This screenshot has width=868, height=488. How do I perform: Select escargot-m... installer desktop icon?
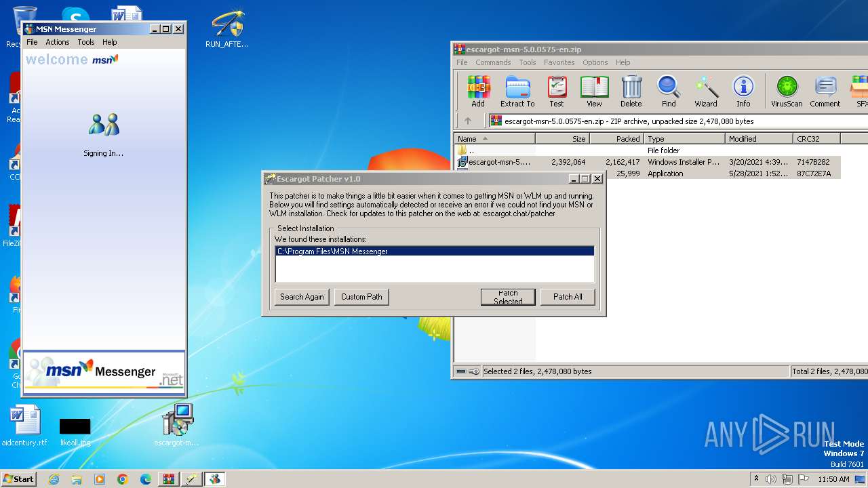coord(177,425)
